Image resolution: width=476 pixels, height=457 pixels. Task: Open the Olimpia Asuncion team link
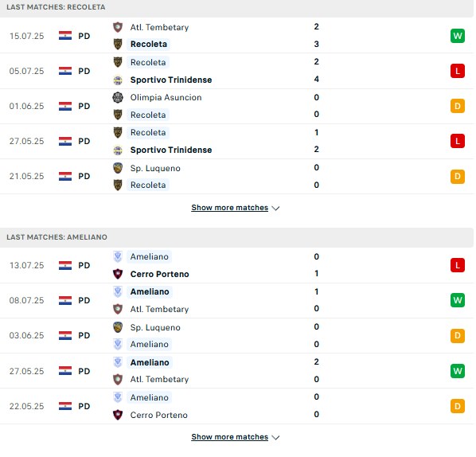click(x=166, y=97)
